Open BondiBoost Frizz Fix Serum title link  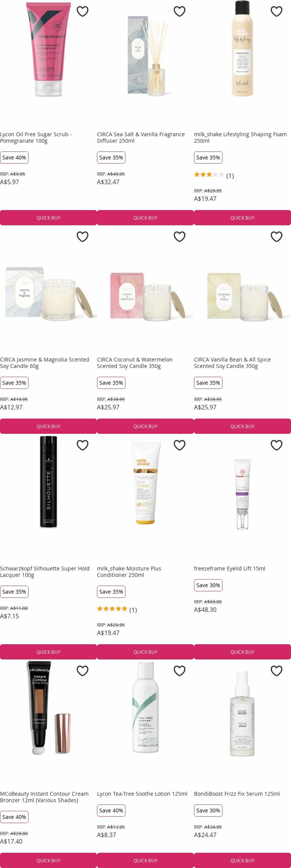[237, 794]
